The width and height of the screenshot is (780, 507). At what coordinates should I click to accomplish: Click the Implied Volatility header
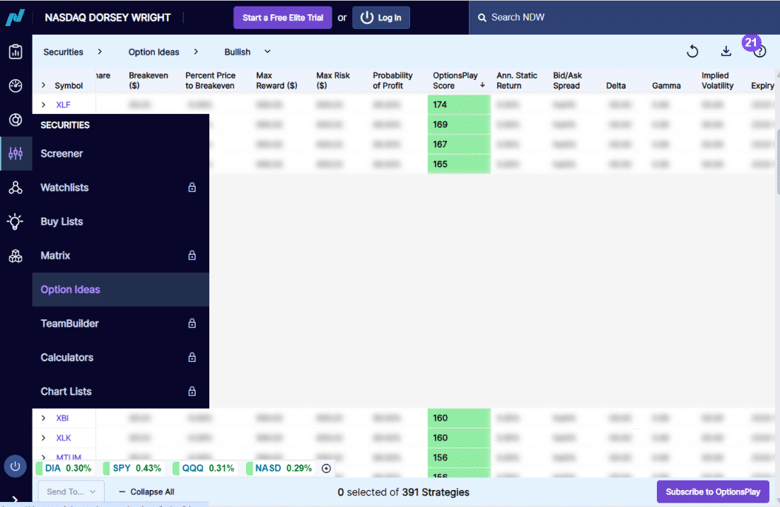coord(717,81)
